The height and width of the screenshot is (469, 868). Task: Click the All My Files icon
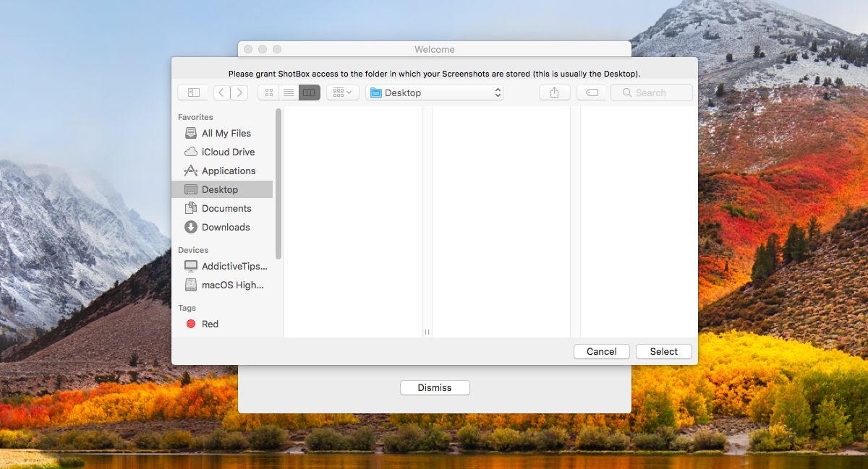191,133
